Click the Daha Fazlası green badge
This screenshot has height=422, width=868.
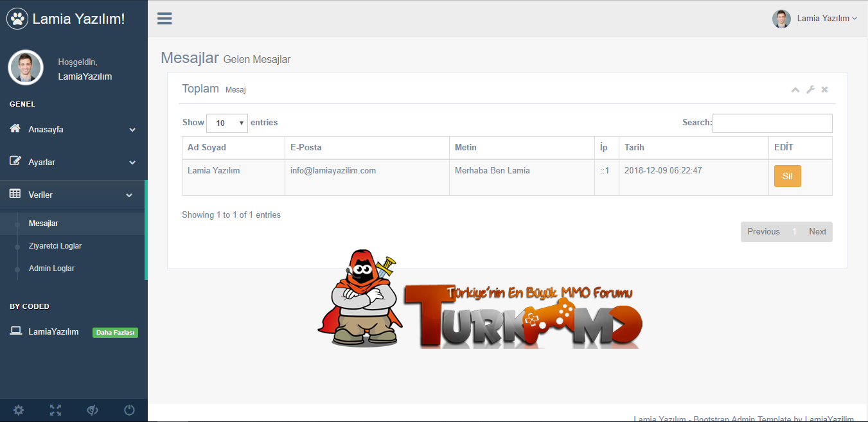click(116, 333)
